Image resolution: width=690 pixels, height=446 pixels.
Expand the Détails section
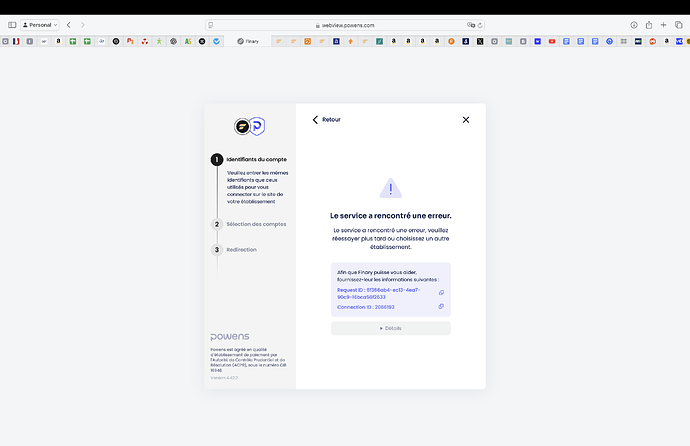391,328
